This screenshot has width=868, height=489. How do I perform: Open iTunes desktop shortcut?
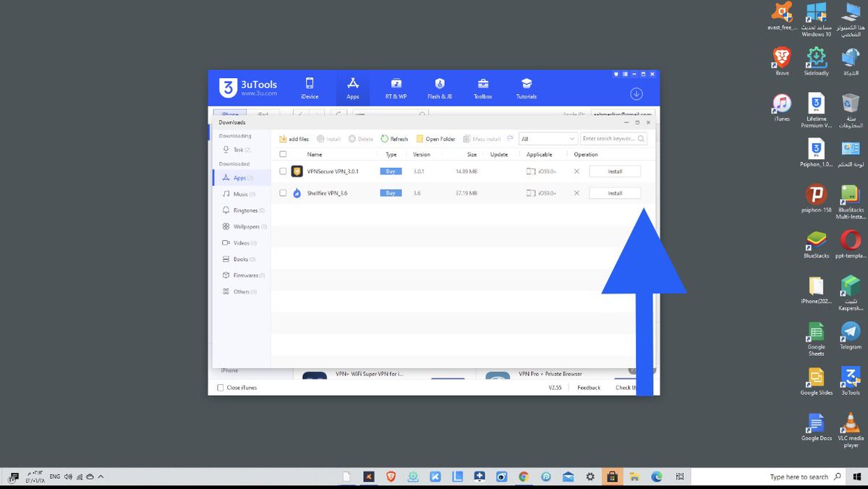pos(782,107)
